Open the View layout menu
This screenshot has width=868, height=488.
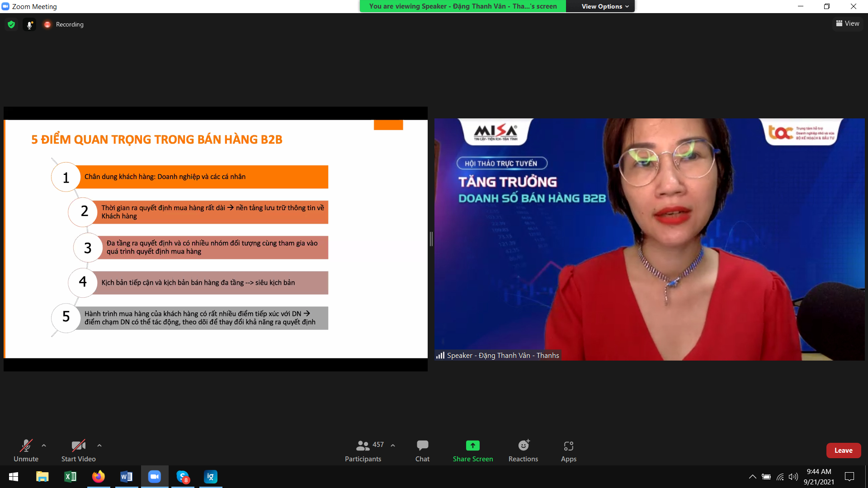tap(848, 23)
